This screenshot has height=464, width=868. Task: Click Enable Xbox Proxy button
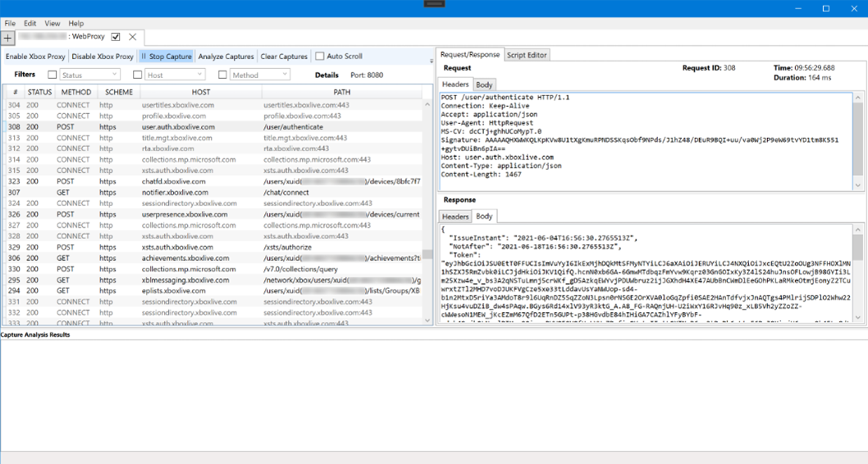pyautogui.click(x=35, y=56)
